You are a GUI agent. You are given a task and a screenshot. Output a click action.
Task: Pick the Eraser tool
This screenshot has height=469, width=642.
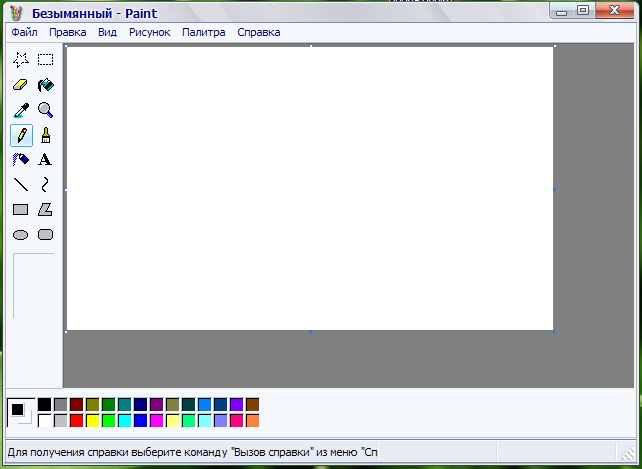click(x=21, y=85)
